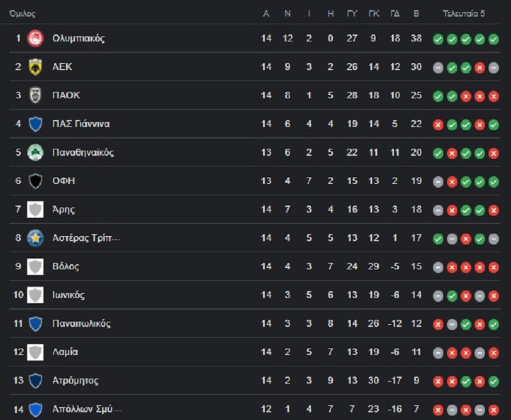Image resolution: width=511 pixels, height=420 pixels.
Task: Click the ΠΑΣ Γιάννινα blue shield icon
Action: (x=35, y=124)
